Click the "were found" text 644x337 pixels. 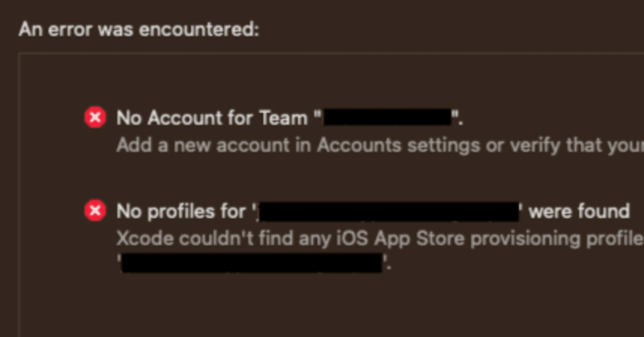(x=579, y=211)
